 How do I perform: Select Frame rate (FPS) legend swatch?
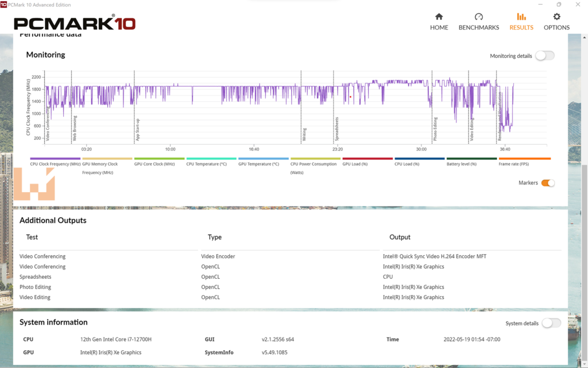(x=525, y=159)
